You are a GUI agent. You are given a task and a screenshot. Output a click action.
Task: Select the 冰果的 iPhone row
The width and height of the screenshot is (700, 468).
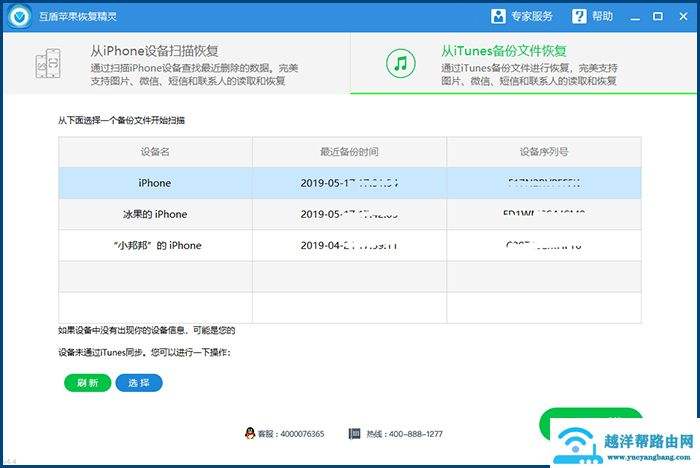tap(350, 214)
